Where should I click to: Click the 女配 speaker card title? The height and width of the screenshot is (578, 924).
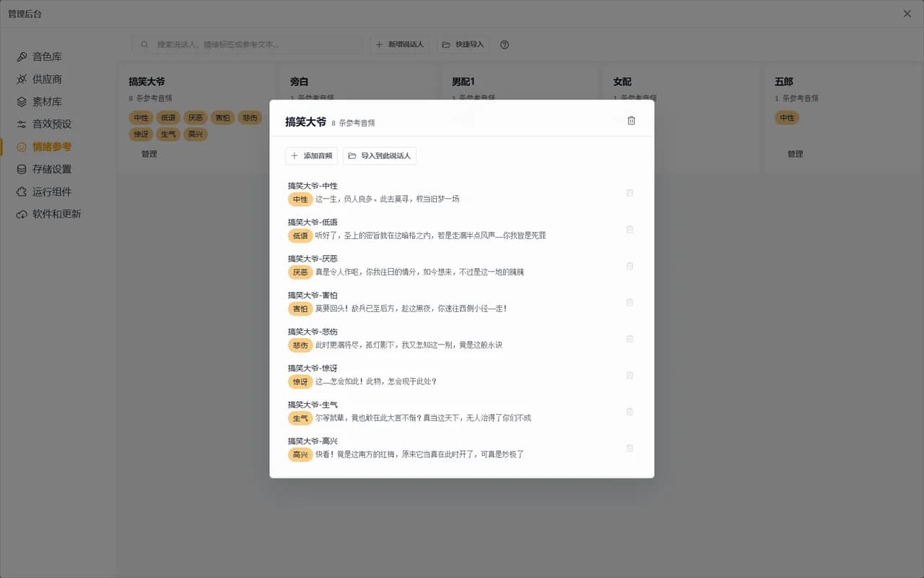pyautogui.click(x=622, y=82)
